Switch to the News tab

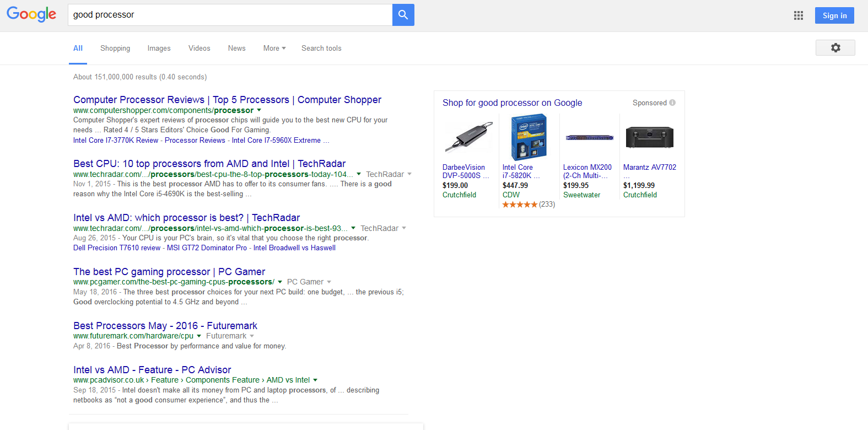pyautogui.click(x=236, y=48)
